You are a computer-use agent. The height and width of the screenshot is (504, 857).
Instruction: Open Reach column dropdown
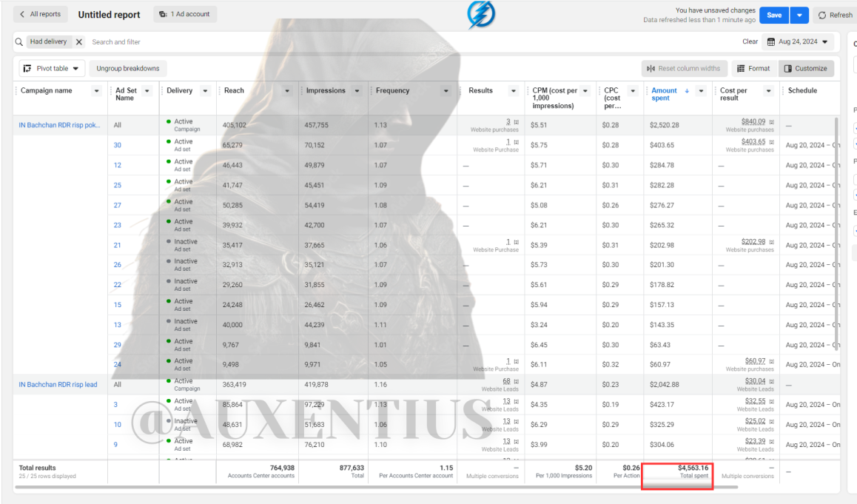[287, 91]
